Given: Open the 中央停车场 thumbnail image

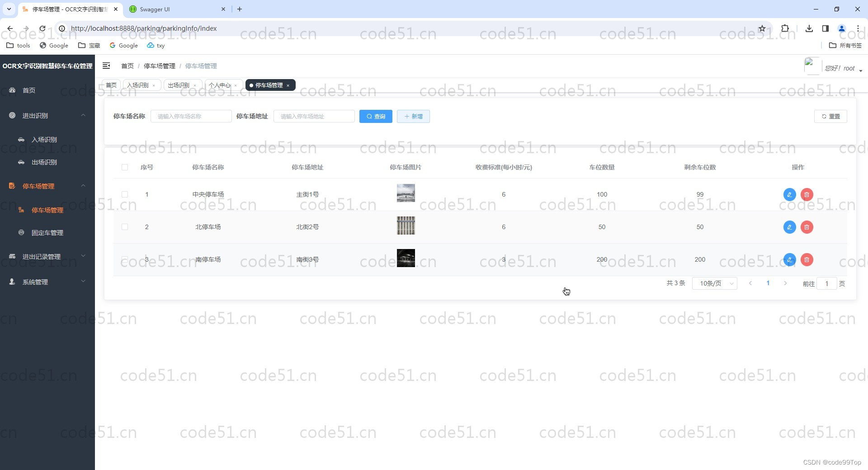Looking at the screenshot, I should click(x=406, y=193).
